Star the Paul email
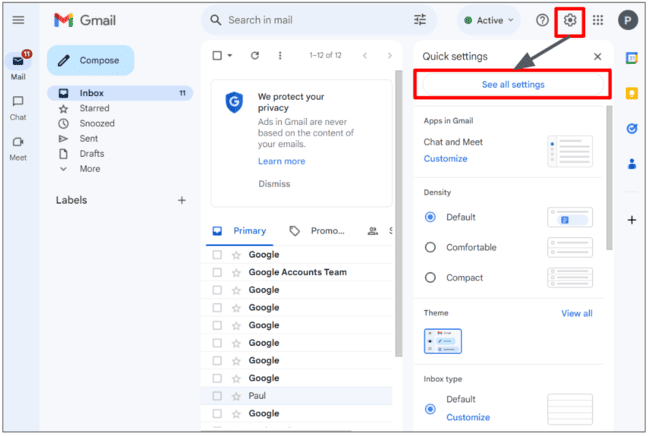Viewport: 650px width, 436px height. [x=236, y=397]
